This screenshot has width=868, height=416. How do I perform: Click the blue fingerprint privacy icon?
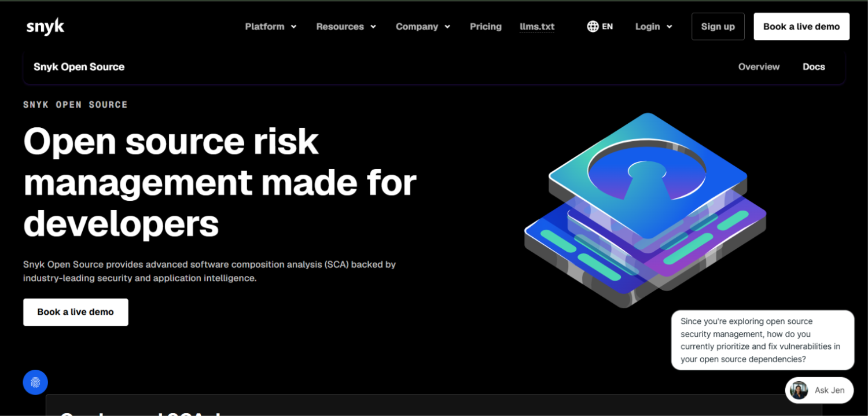point(35,382)
